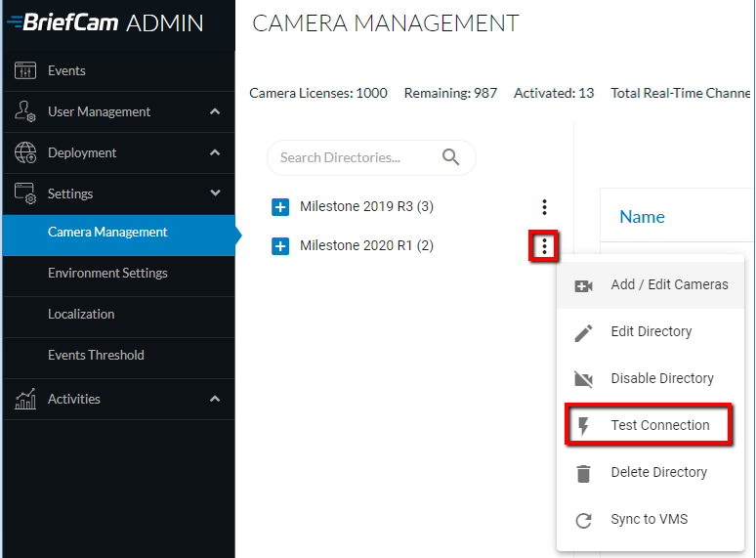
Task: Select Delete Directory from the menu
Action: [650, 472]
